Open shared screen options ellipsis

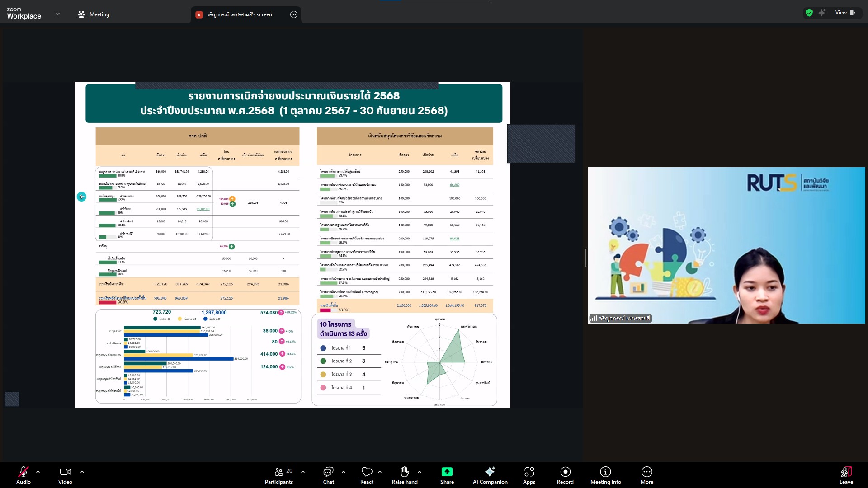[x=294, y=14]
